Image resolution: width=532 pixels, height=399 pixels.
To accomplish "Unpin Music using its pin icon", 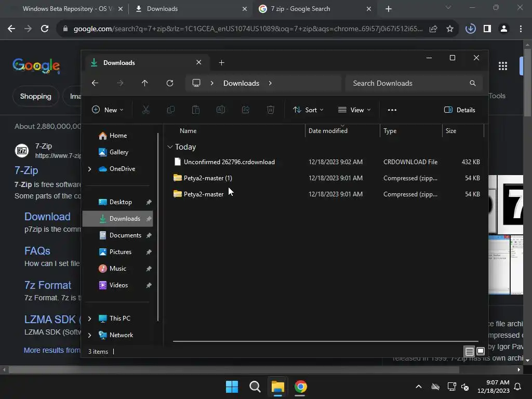I will (149, 269).
